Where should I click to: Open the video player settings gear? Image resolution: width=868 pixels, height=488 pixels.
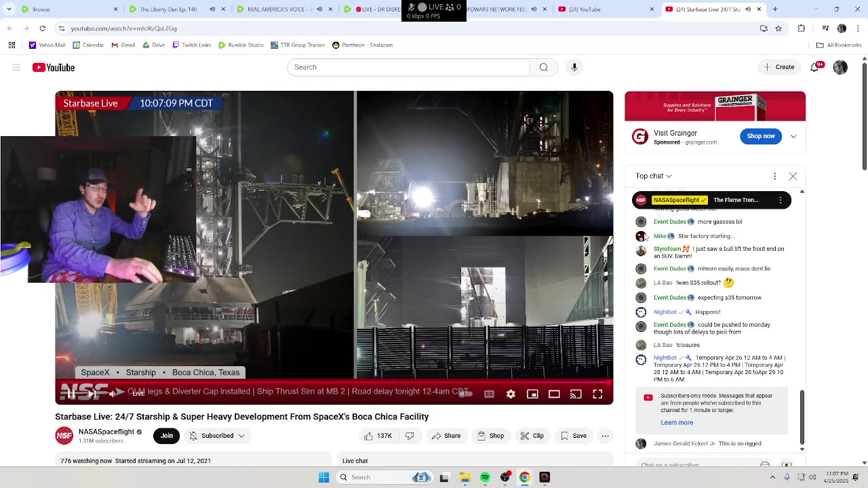coord(511,394)
